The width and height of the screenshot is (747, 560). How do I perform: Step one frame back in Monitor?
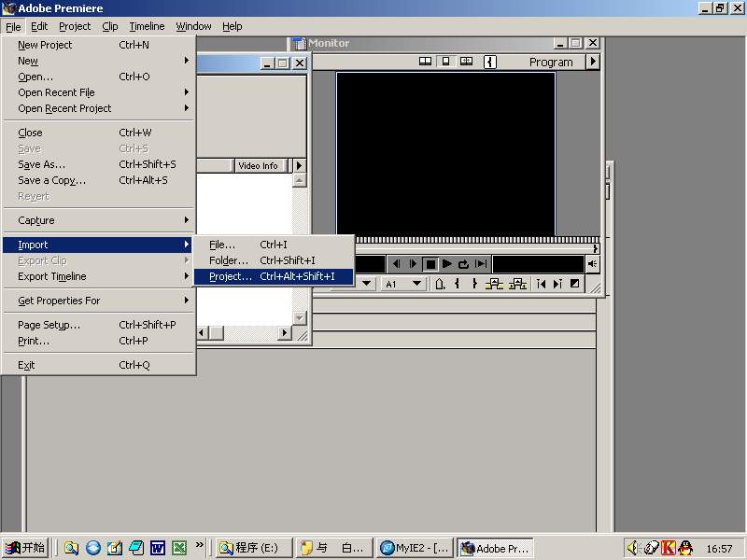[396, 264]
